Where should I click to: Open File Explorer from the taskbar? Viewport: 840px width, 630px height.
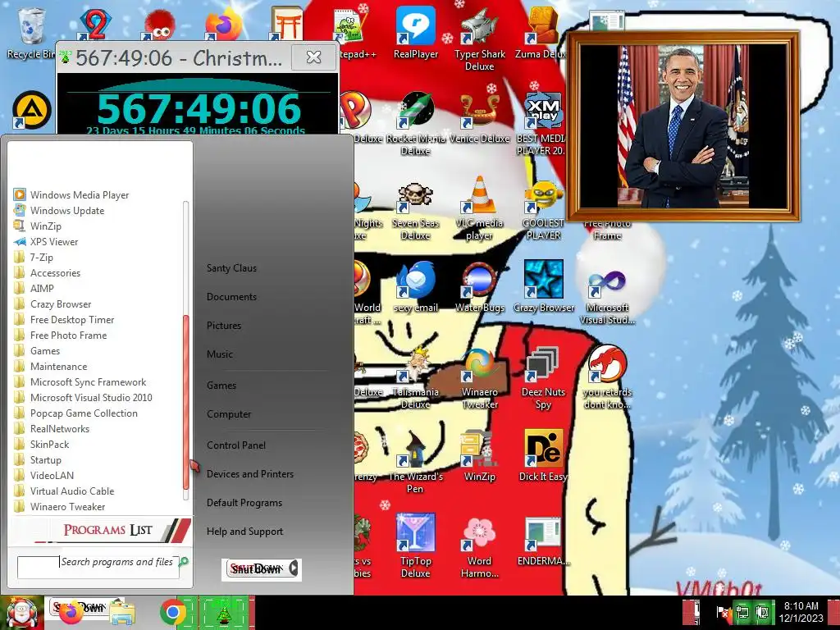122,614
